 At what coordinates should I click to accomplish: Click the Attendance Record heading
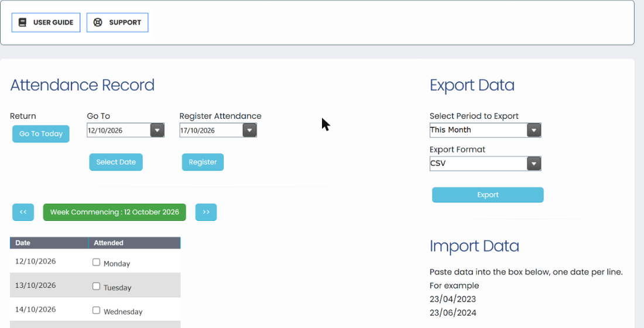pyautogui.click(x=82, y=85)
